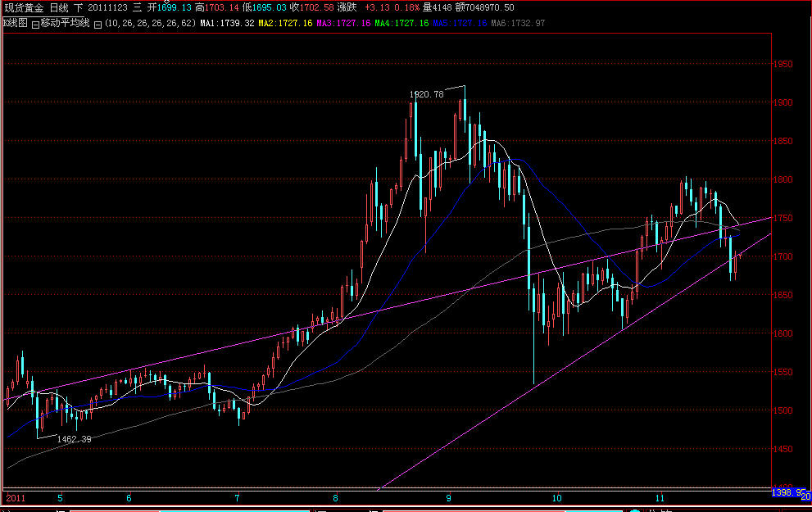Image resolution: width=812 pixels, height=512 pixels.
Task: Click the turnover value 额7048970.50
Action: 485,7
